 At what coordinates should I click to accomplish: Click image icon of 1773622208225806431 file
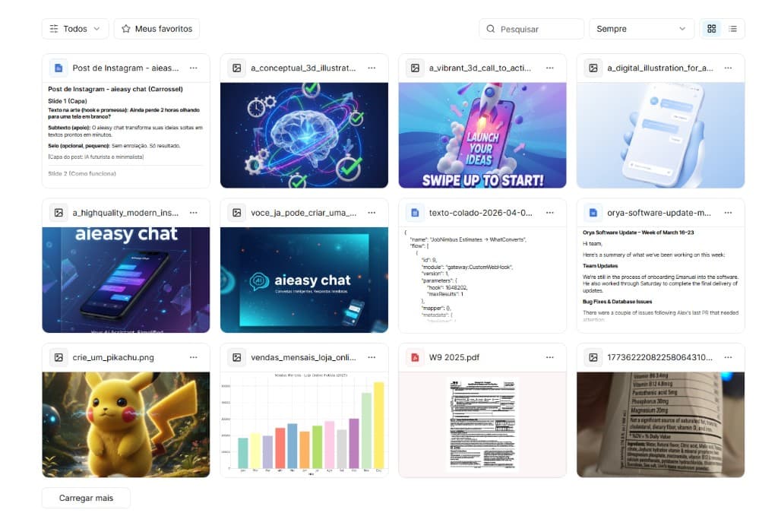(593, 357)
